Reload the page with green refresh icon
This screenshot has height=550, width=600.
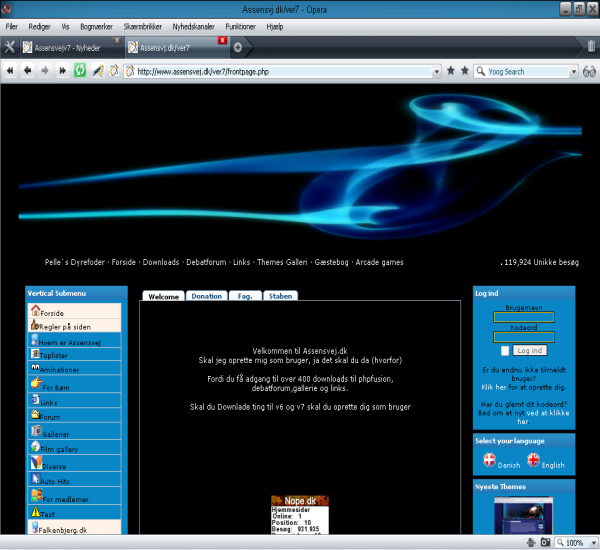pos(80,70)
